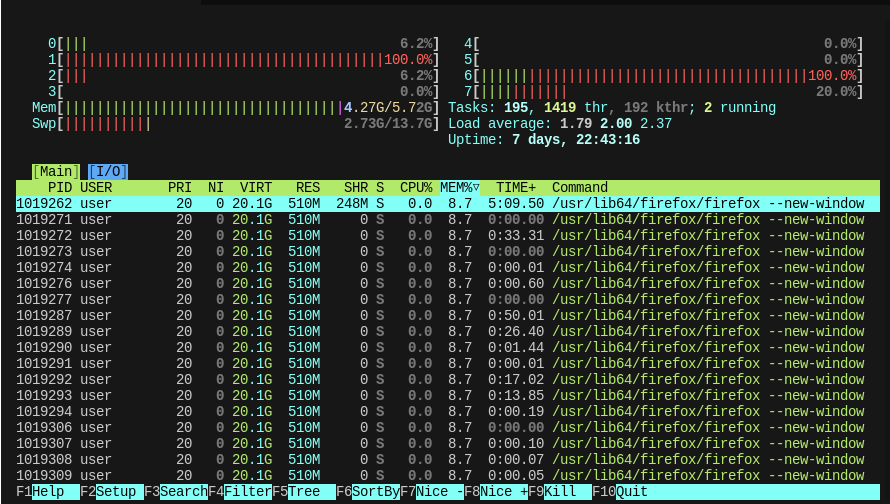Click F8 Nice + button
The image size is (890, 504).
click(x=496, y=492)
